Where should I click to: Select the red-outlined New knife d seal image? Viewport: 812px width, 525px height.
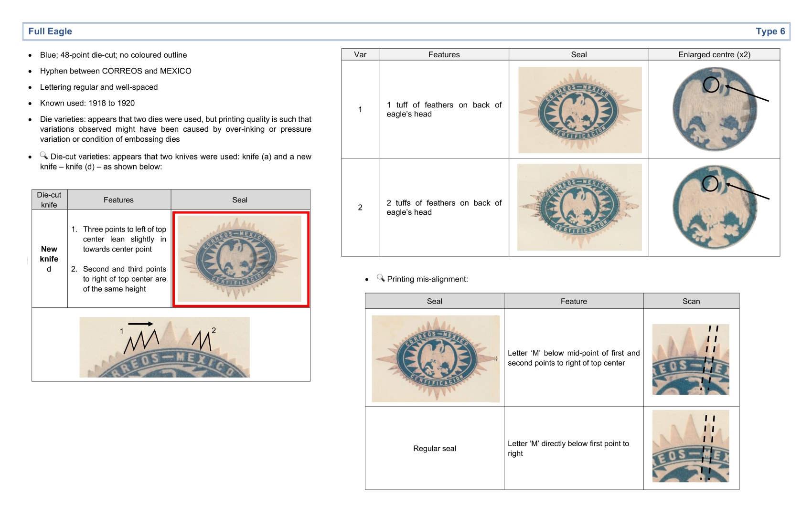point(240,259)
